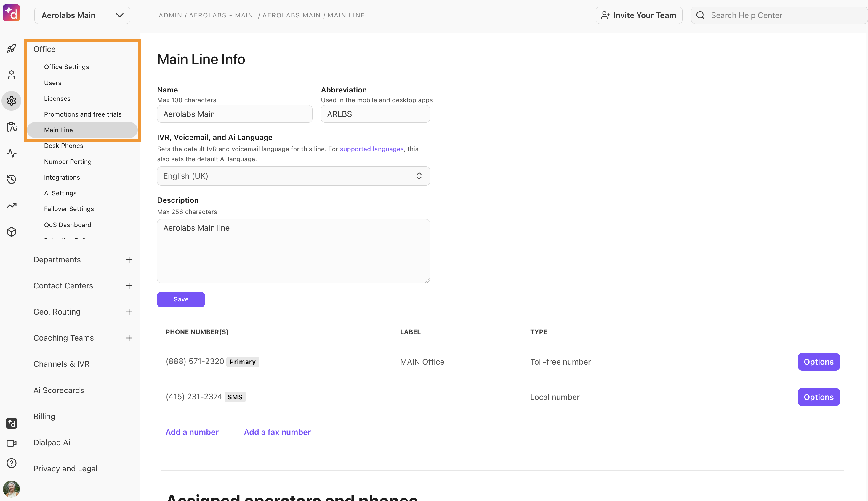Open the rocket launch icon in sidebar
The image size is (868, 501).
(x=12, y=49)
